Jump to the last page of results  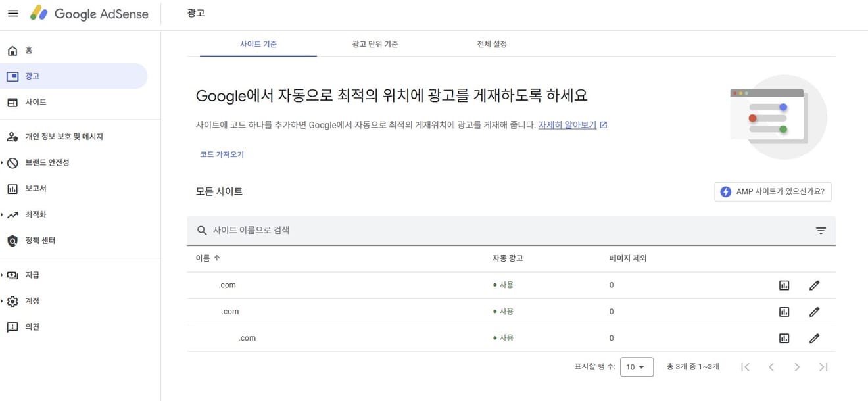pyautogui.click(x=823, y=367)
